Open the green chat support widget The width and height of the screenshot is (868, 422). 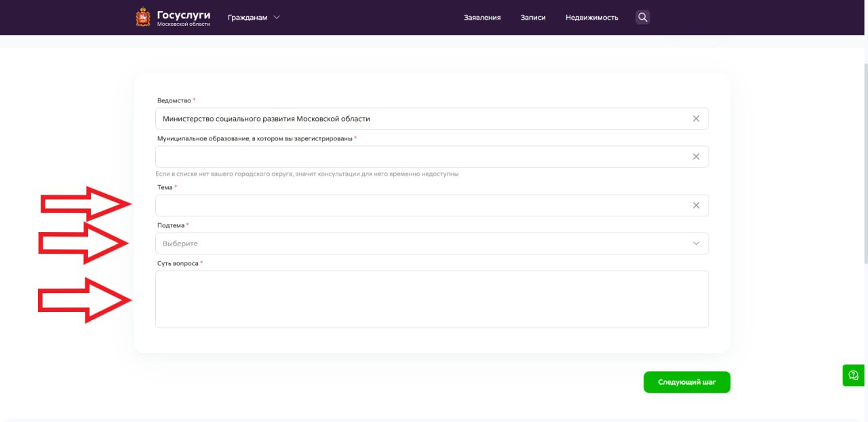pyautogui.click(x=853, y=375)
